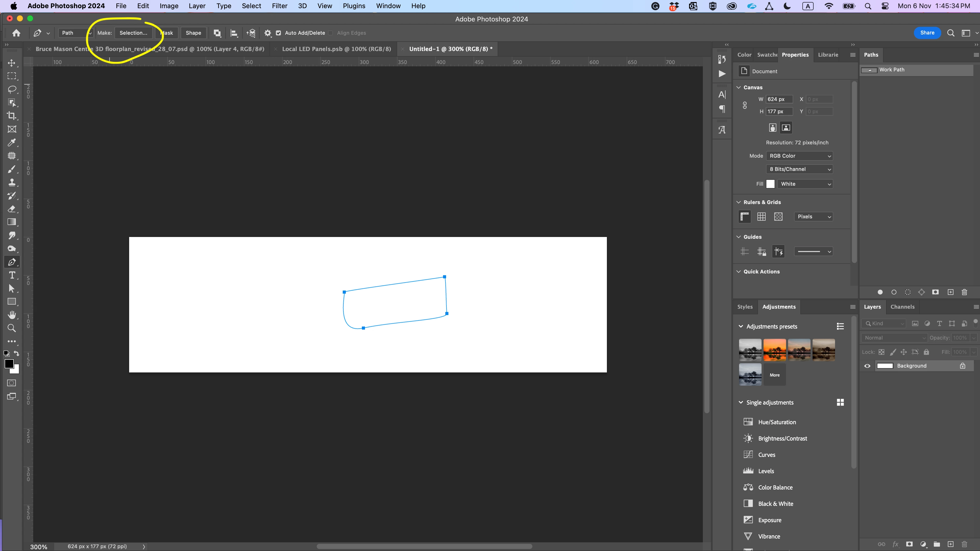Select the Zoom tool

coord(12,328)
